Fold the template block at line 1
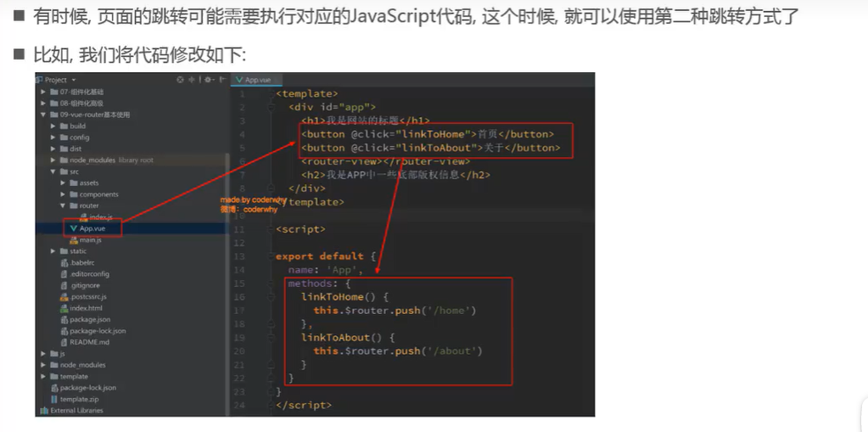 tap(271, 94)
